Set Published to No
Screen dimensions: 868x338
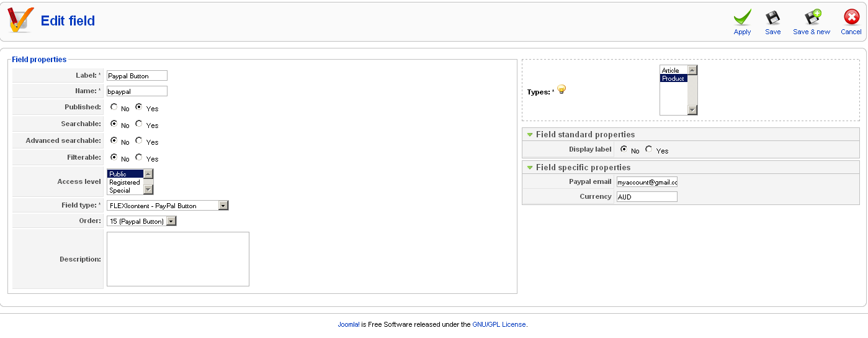coord(114,107)
